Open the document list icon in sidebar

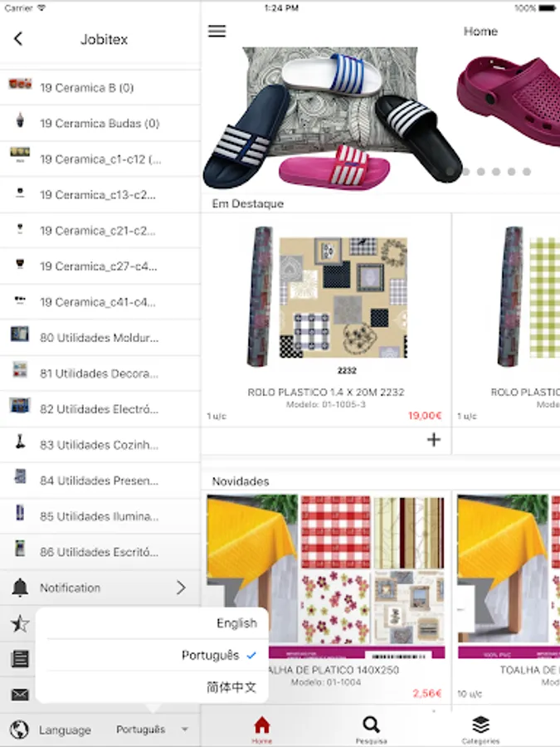pyautogui.click(x=20, y=659)
